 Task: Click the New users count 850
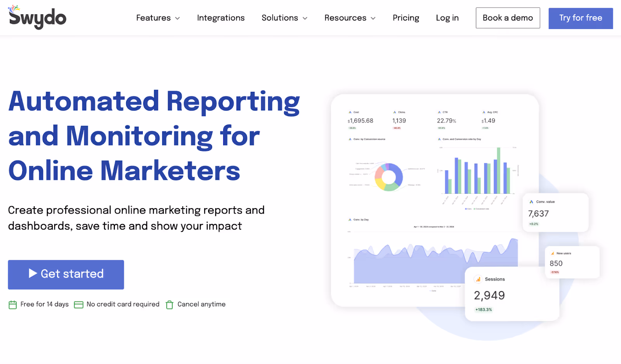click(556, 264)
